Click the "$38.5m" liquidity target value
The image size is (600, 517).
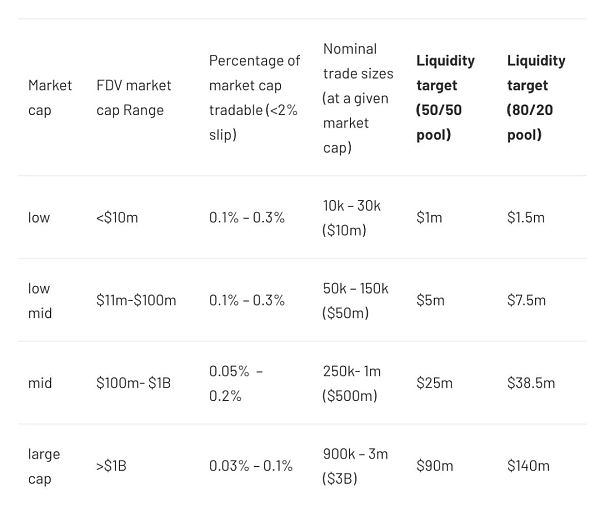(531, 382)
